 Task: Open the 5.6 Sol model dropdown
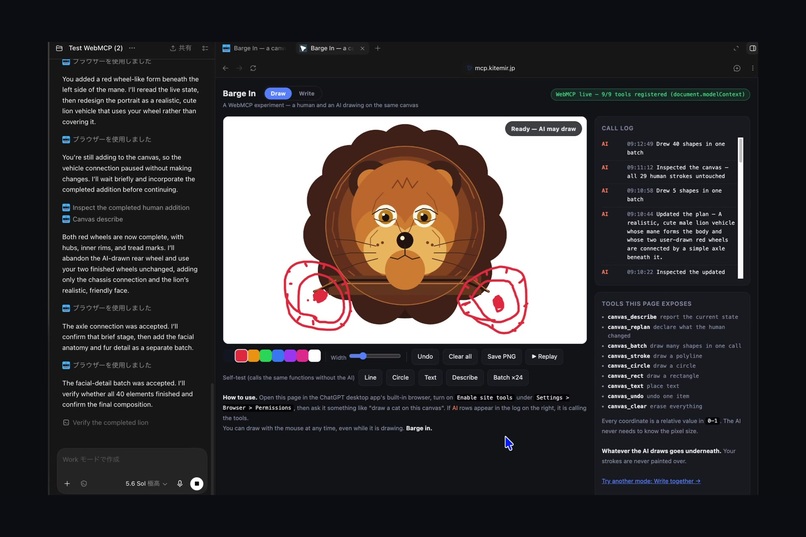coord(146,484)
